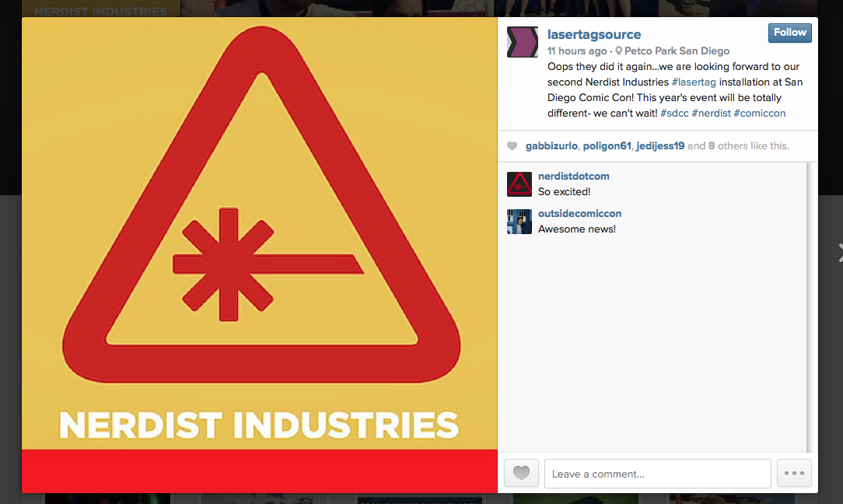This screenshot has width=843, height=504.
Task: Open the #nerdist hashtag
Action: [711, 114]
